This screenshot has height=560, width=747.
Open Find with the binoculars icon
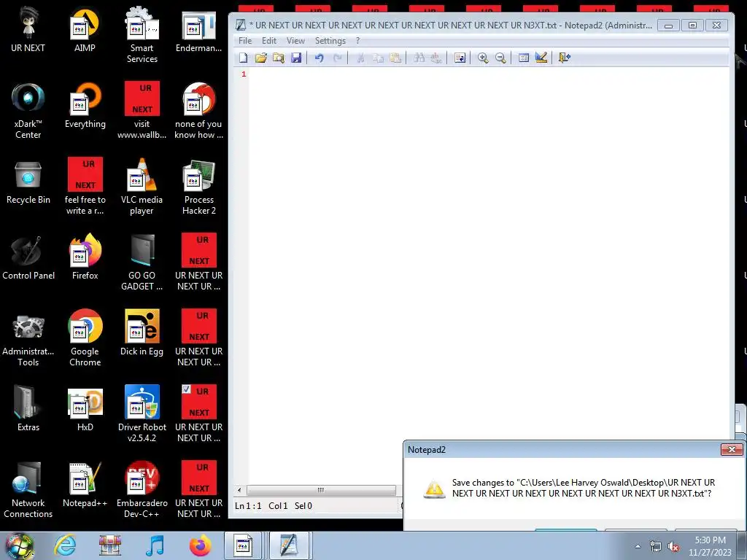click(419, 58)
